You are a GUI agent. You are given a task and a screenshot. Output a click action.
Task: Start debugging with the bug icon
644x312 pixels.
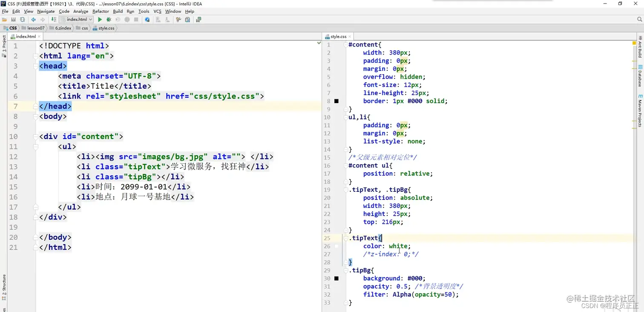109,20
